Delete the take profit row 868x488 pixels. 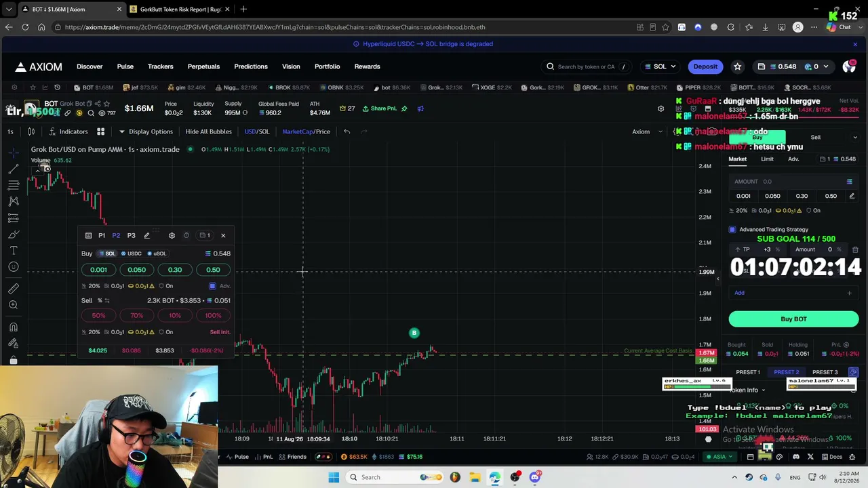(x=855, y=249)
